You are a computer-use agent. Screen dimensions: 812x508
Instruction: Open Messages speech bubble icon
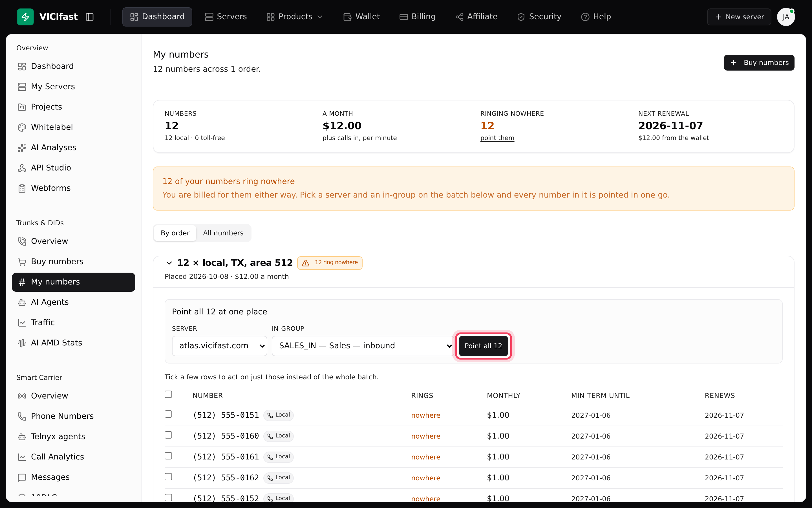[x=22, y=478]
